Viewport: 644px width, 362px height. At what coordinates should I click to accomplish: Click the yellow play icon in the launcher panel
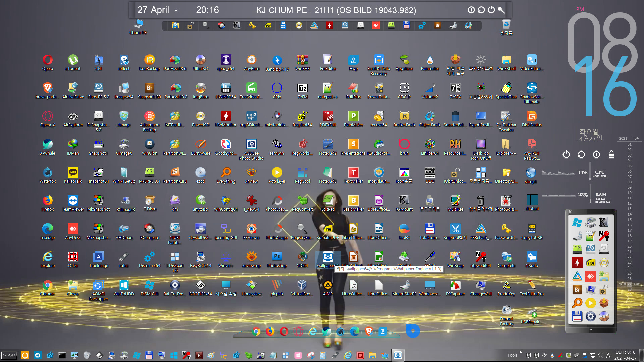590,303
